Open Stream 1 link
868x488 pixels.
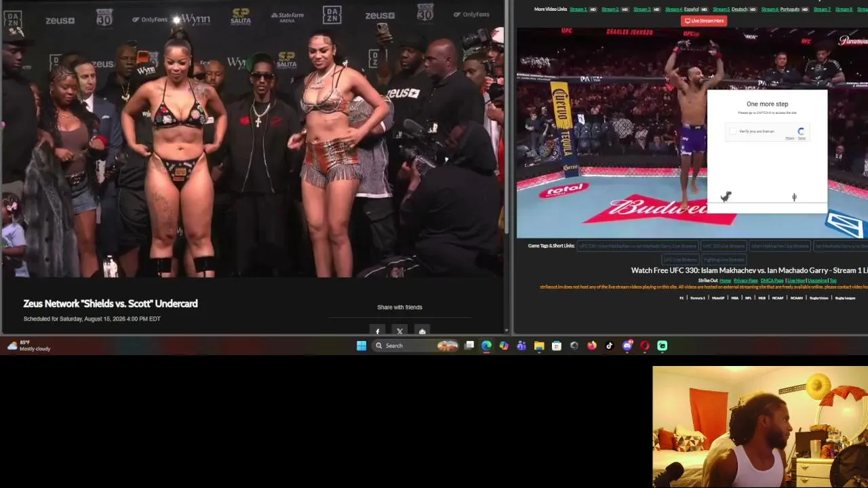578,9
